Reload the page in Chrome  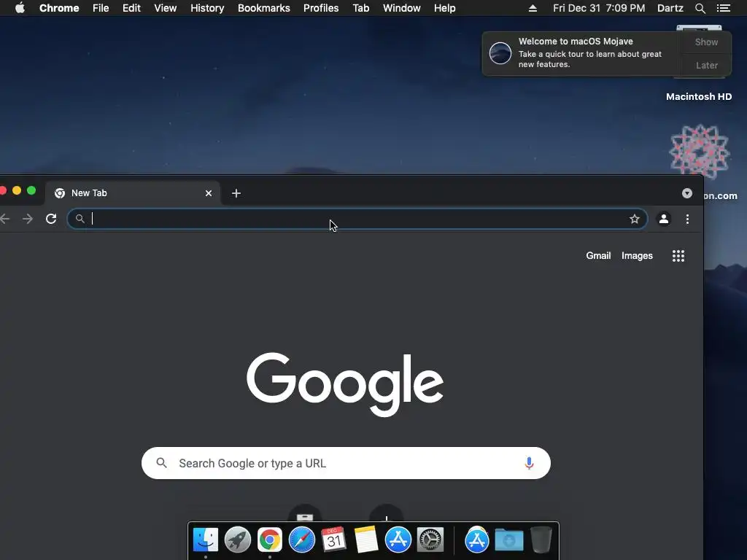click(51, 219)
